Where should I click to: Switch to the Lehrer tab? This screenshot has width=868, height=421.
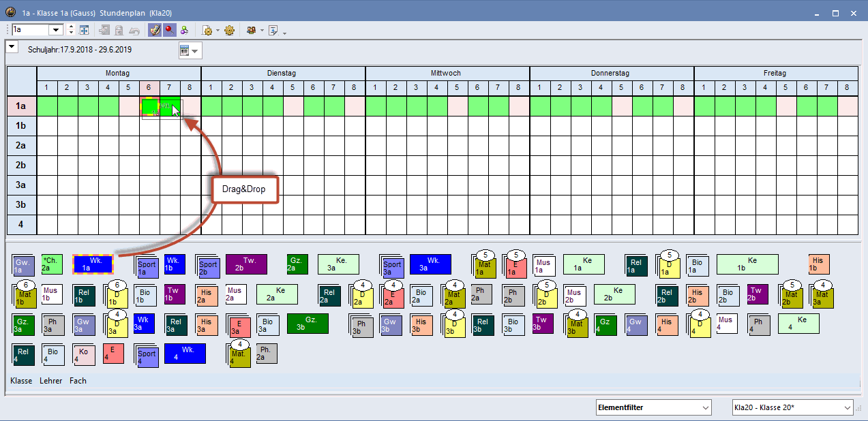pos(51,381)
